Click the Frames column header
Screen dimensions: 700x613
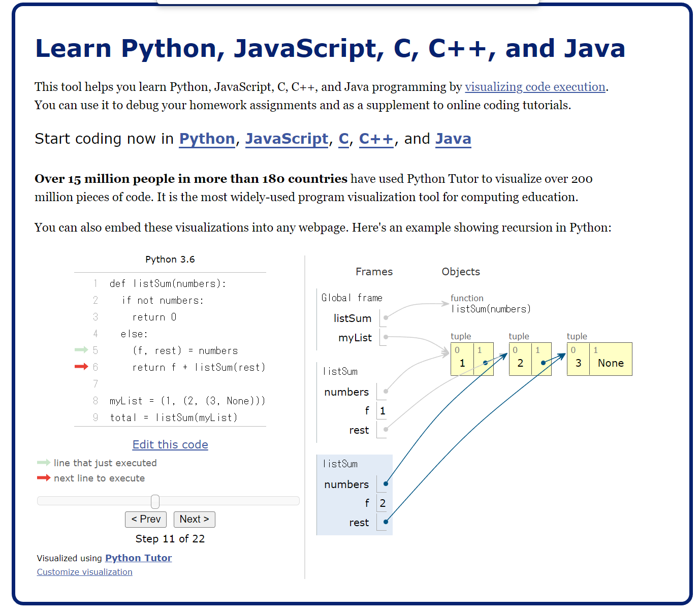(374, 272)
